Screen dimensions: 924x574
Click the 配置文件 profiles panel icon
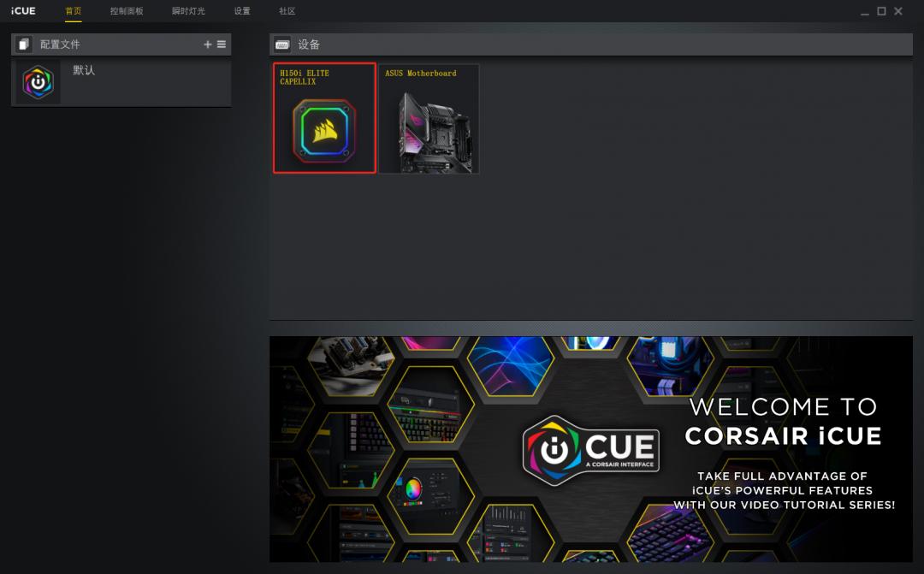[24, 44]
